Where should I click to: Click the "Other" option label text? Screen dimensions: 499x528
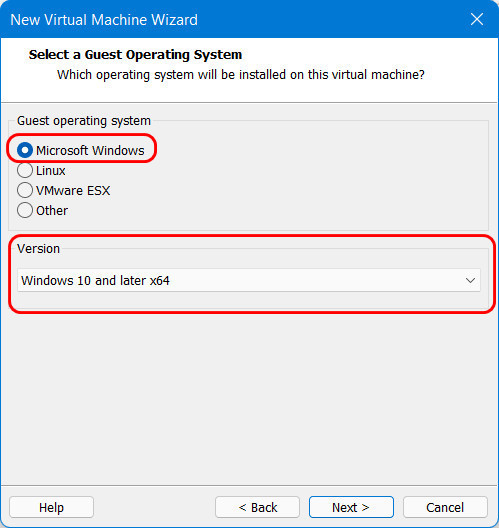coord(52,211)
